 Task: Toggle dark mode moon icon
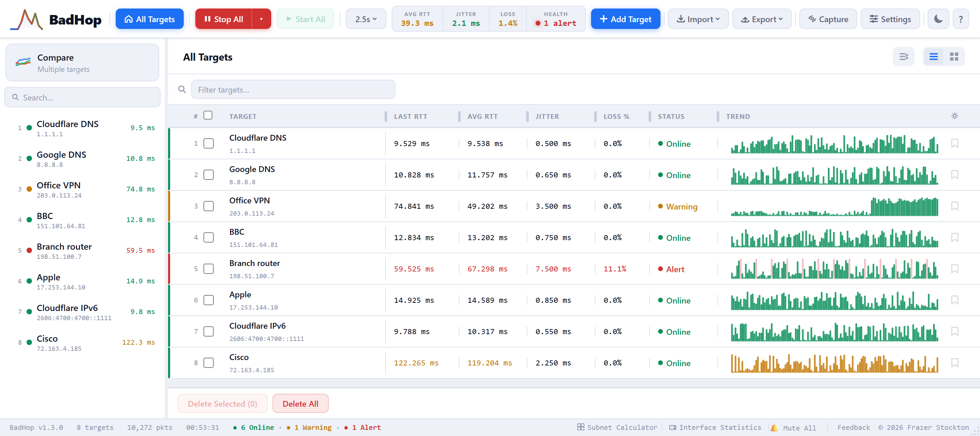[938, 19]
